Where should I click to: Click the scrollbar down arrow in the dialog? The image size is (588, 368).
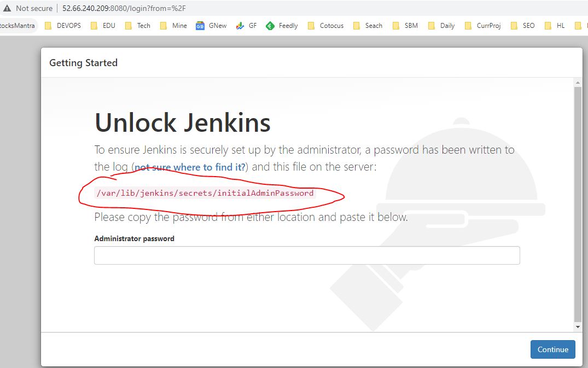coord(578,326)
